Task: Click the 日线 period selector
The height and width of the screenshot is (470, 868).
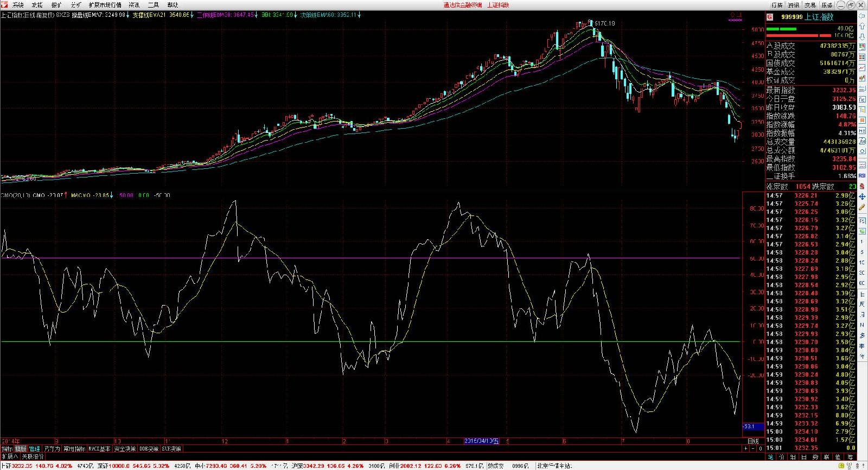Action: (753, 441)
